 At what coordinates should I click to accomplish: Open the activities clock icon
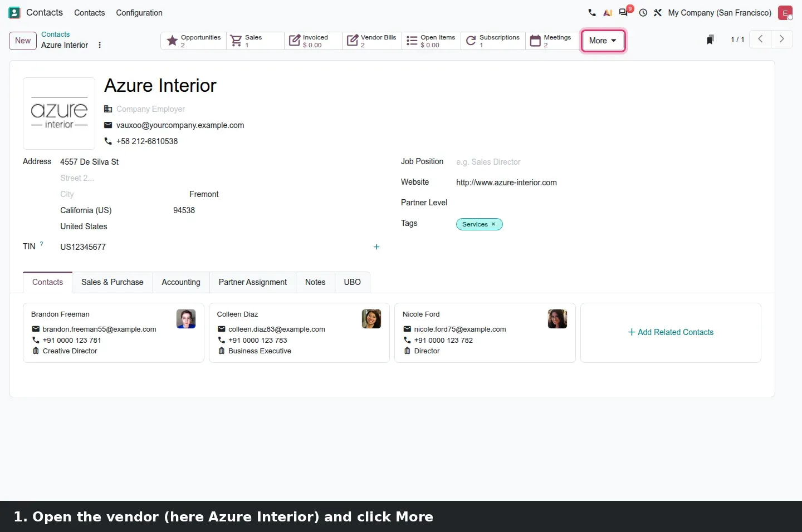[643, 12]
